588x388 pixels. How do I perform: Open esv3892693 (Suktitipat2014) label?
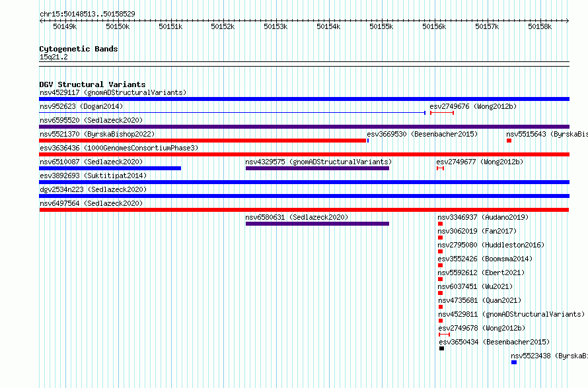[93, 176]
